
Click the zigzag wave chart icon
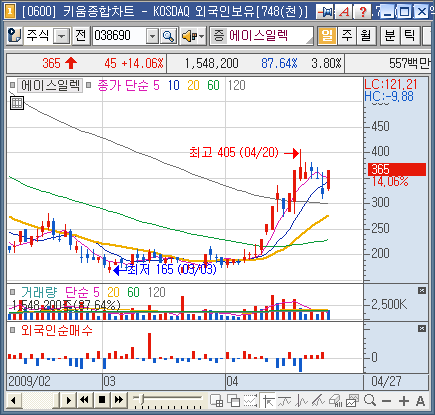[301, 400]
